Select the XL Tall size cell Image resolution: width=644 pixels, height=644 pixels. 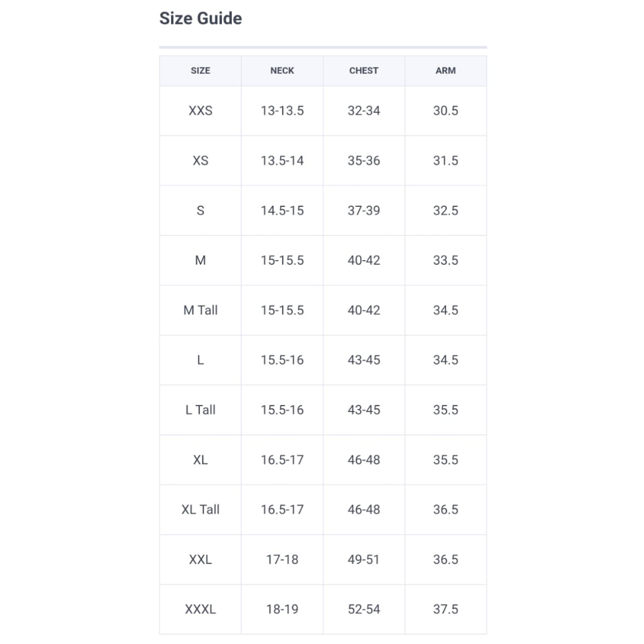200,510
